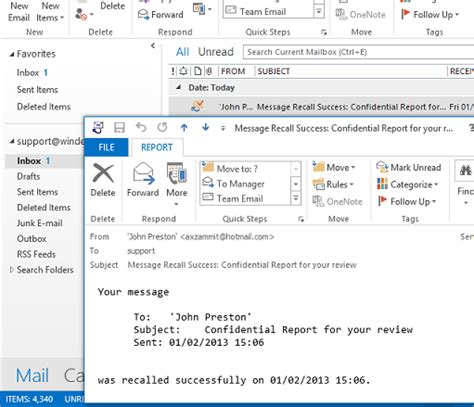Open the Junk dropdown icon in main ribbon

click(84, 14)
